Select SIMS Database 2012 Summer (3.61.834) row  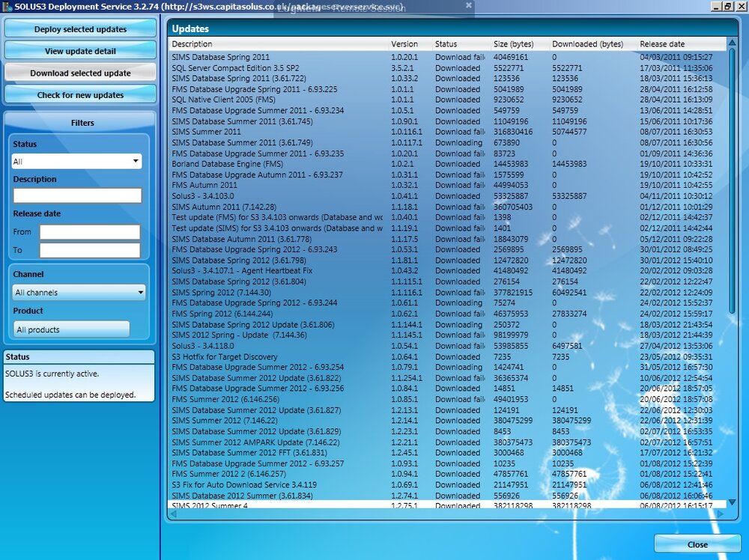pos(447,496)
